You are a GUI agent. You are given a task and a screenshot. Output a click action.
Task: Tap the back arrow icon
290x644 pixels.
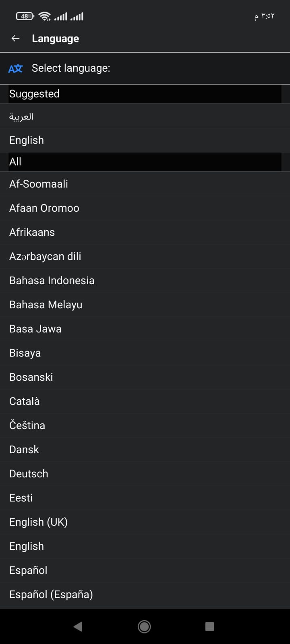pos(16,38)
